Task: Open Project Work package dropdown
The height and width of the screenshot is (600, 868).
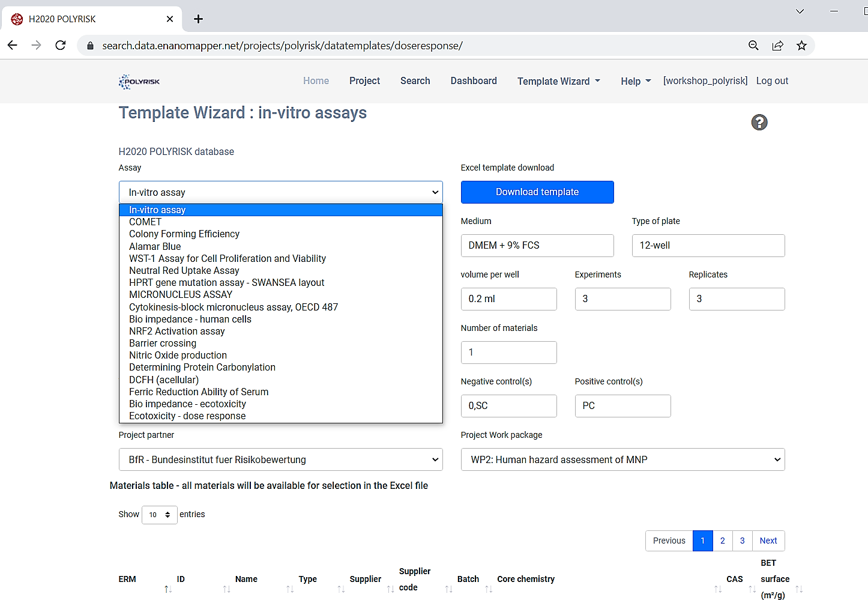Action: coord(622,459)
